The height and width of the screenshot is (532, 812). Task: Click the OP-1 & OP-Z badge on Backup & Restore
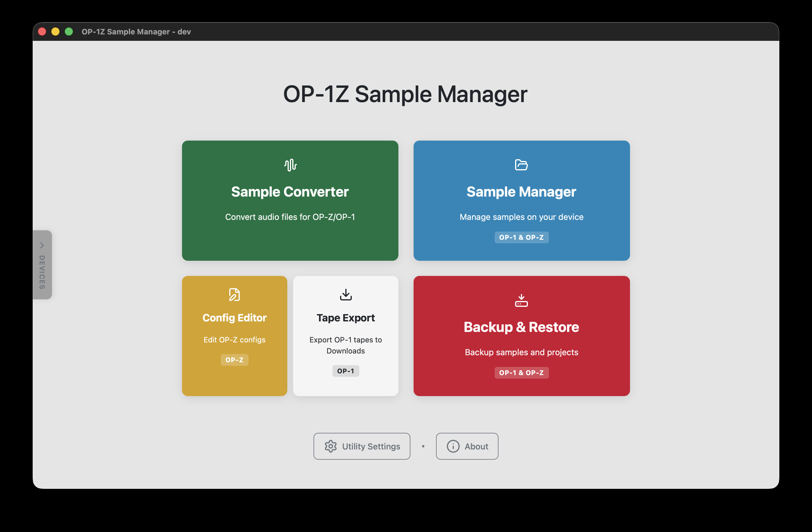tap(521, 373)
